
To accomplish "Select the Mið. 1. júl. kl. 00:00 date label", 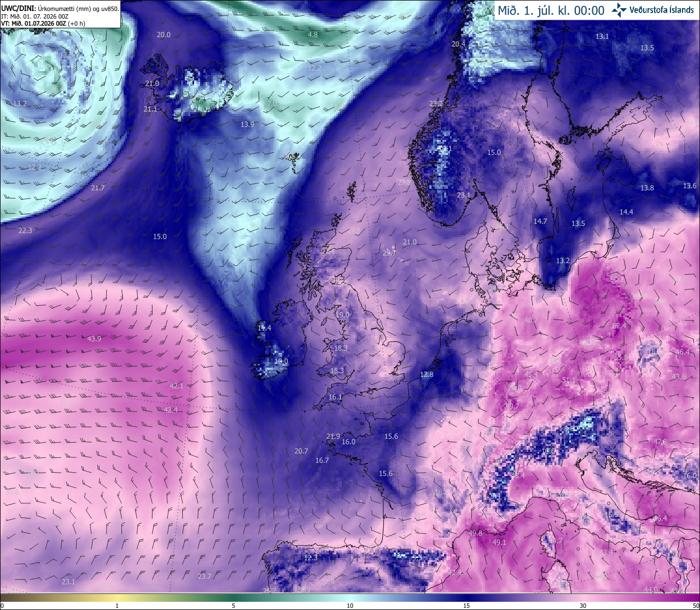I will [551, 10].
